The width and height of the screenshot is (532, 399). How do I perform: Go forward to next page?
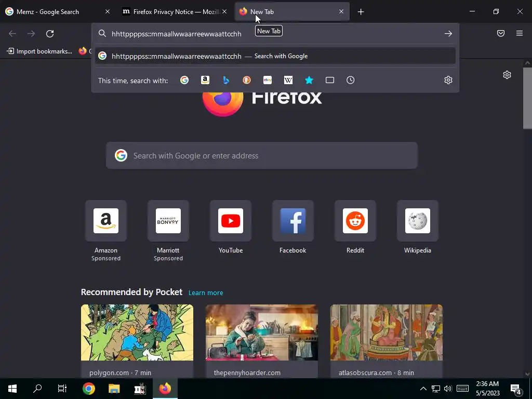31,34
